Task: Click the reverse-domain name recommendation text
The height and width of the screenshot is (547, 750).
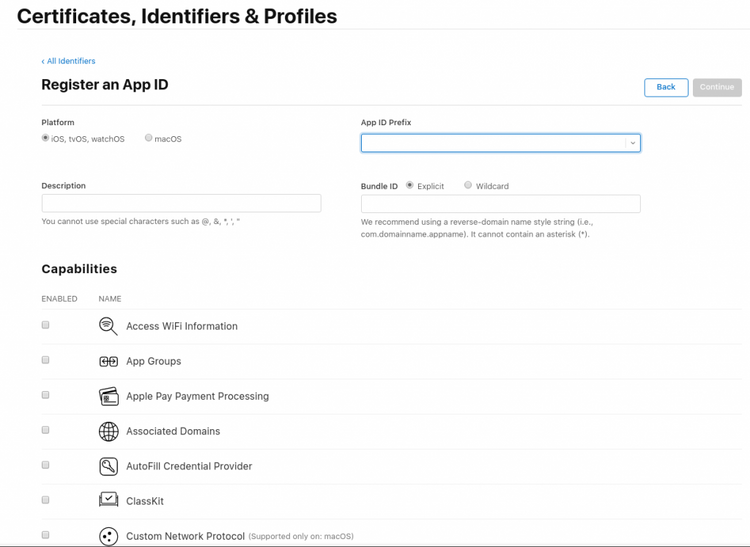Action: click(477, 228)
